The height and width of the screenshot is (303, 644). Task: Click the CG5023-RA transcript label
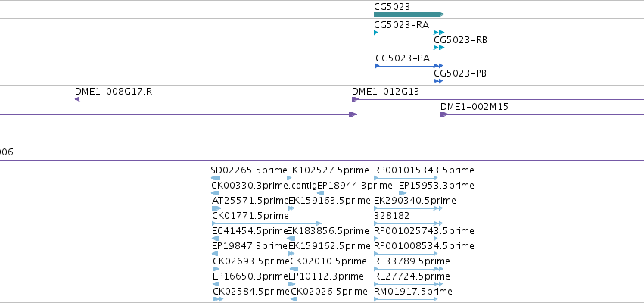401,25
